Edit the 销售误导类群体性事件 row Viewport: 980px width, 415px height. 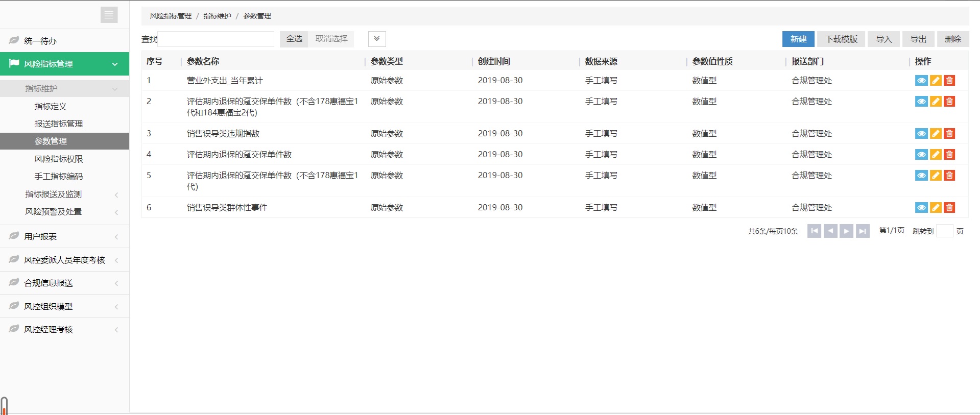point(936,208)
